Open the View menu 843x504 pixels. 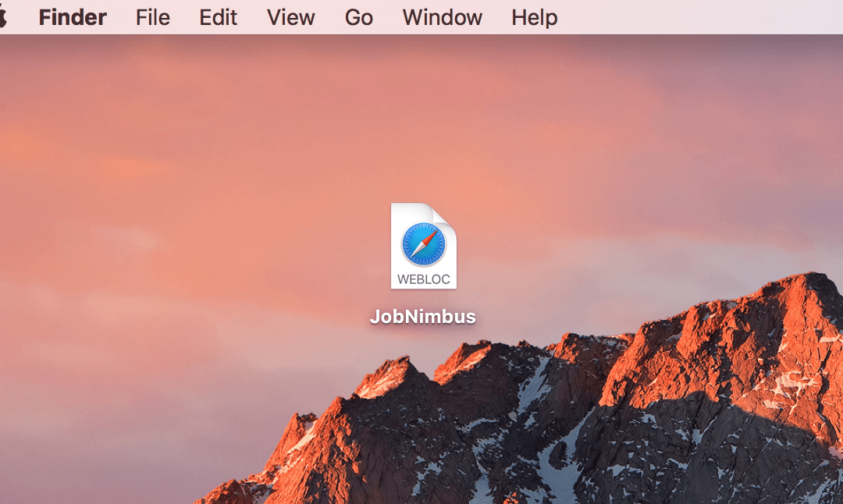point(291,18)
